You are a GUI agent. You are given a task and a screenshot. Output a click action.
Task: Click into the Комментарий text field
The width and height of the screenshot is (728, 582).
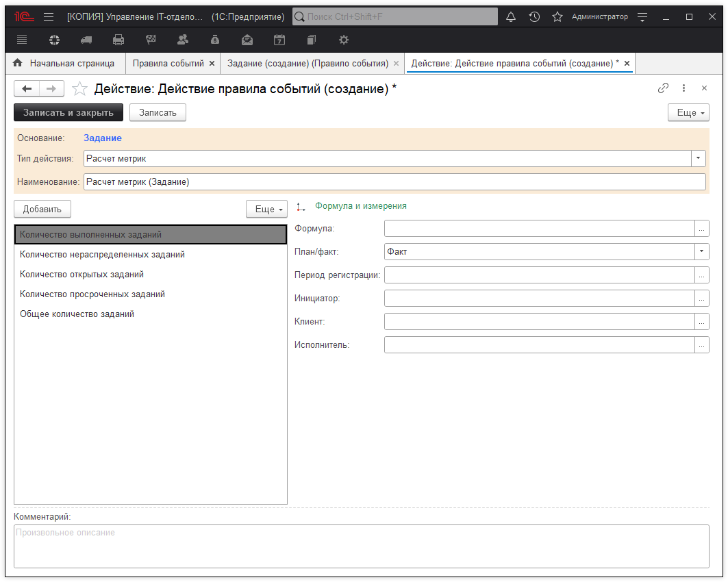(361, 546)
